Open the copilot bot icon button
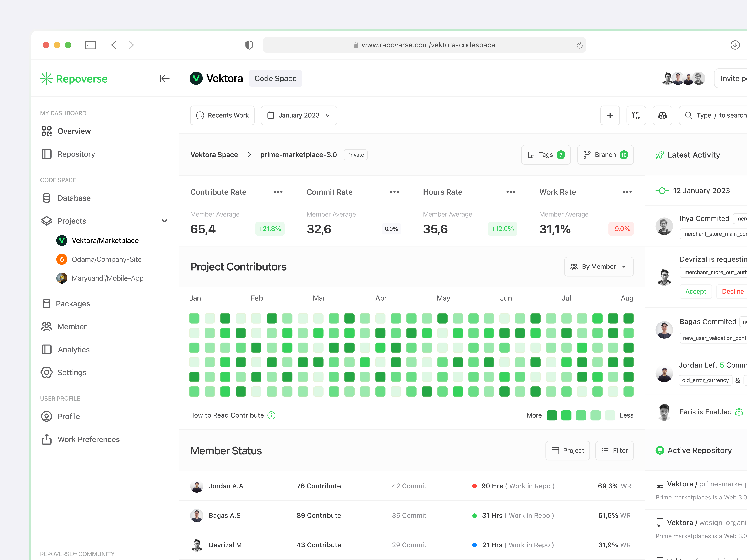This screenshot has width=747, height=560. coord(662,115)
